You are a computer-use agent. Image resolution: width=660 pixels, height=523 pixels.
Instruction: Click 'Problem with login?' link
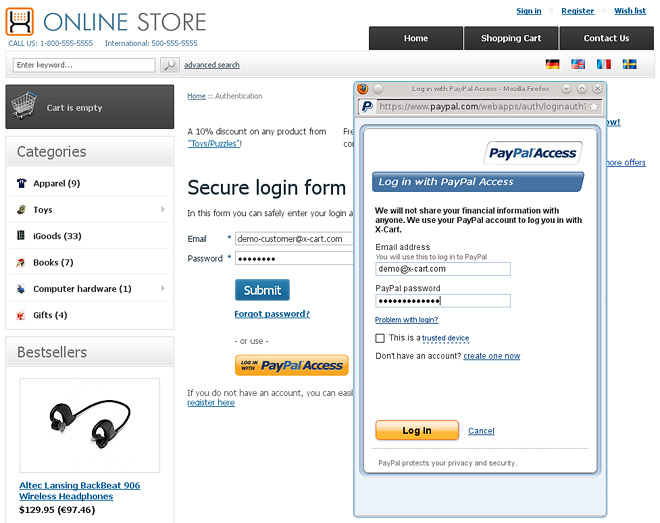pyautogui.click(x=406, y=320)
